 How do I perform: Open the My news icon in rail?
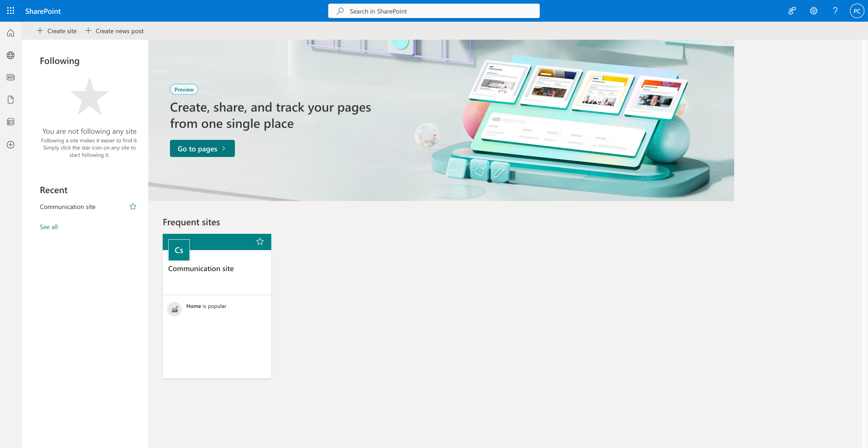coord(11,77)
